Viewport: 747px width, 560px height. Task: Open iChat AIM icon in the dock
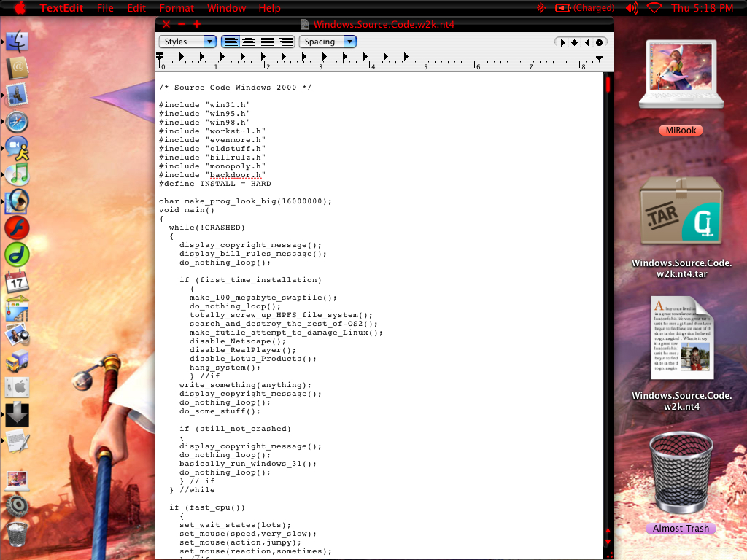(18, 148)
